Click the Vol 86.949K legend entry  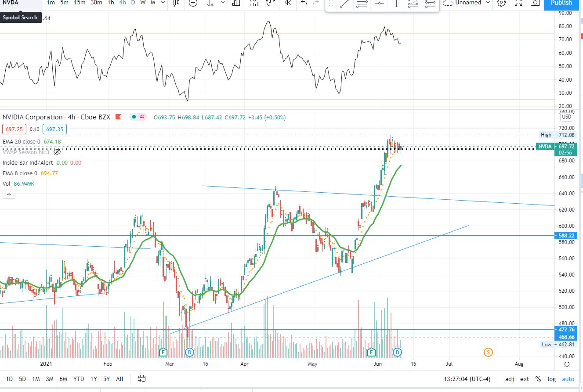(18, 183)
